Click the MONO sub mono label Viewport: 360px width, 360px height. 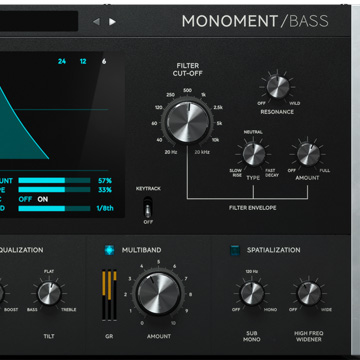click(x=270, y=310)
